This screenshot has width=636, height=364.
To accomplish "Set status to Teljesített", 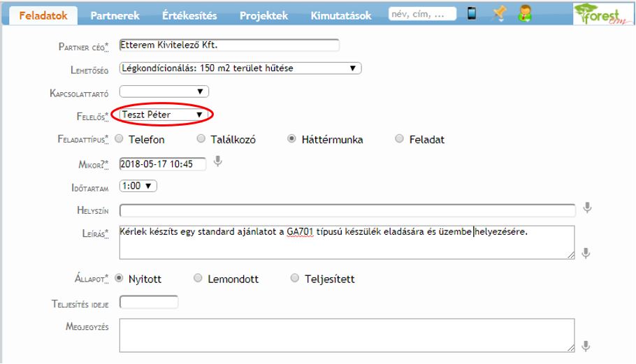I will click(x=295, y=279).
